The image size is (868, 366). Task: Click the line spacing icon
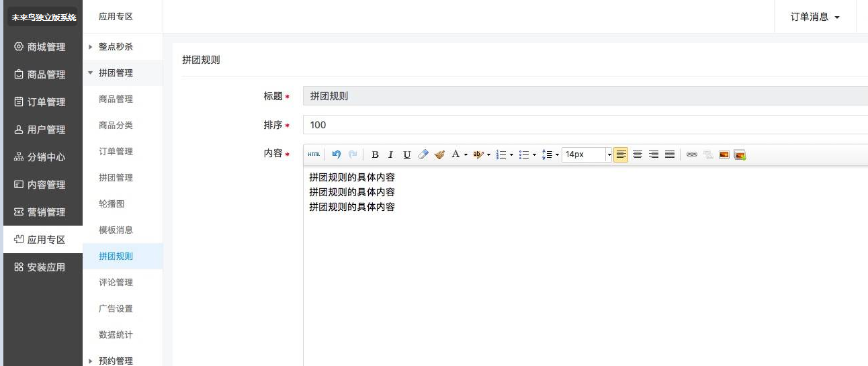coord(547,154)
